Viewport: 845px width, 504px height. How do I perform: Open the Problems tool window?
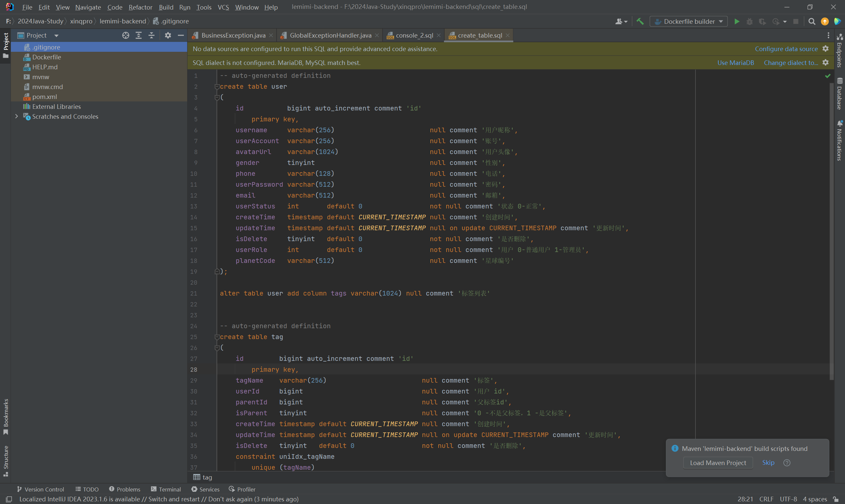point(124,489)
